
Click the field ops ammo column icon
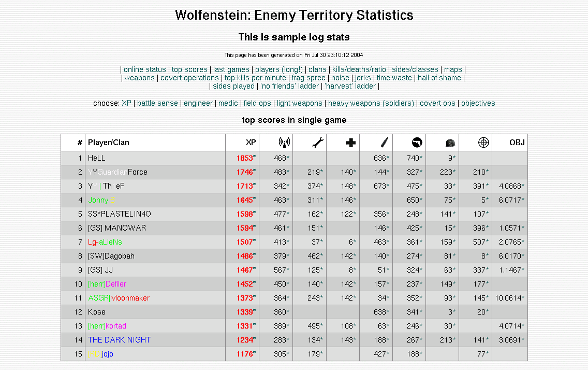(385, 143)
